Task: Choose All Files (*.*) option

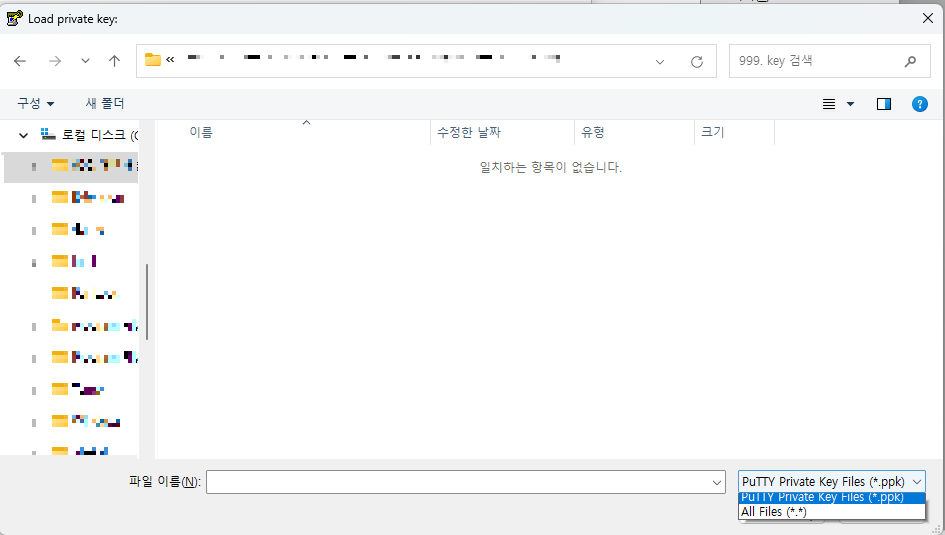Action: (x=832, y=512)
